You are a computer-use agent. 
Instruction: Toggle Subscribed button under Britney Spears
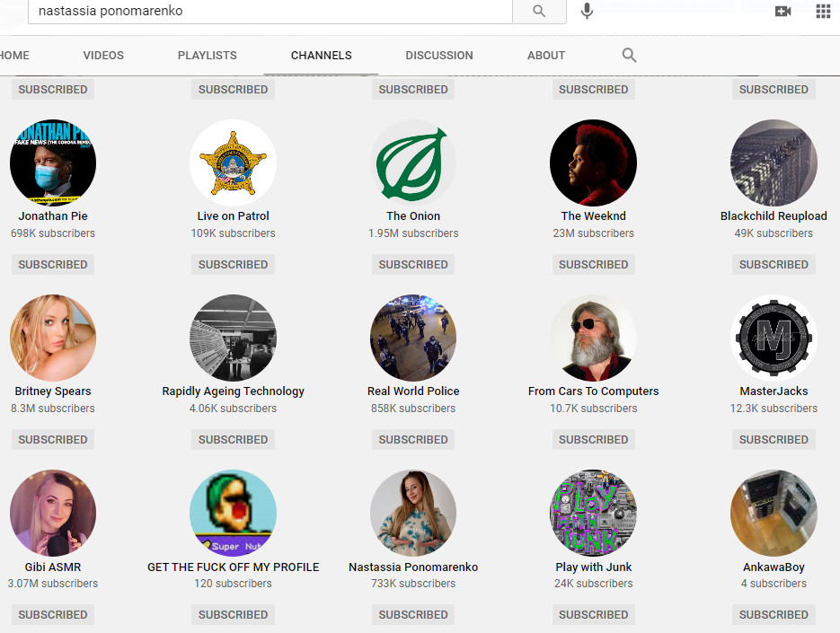click(53, 440)
